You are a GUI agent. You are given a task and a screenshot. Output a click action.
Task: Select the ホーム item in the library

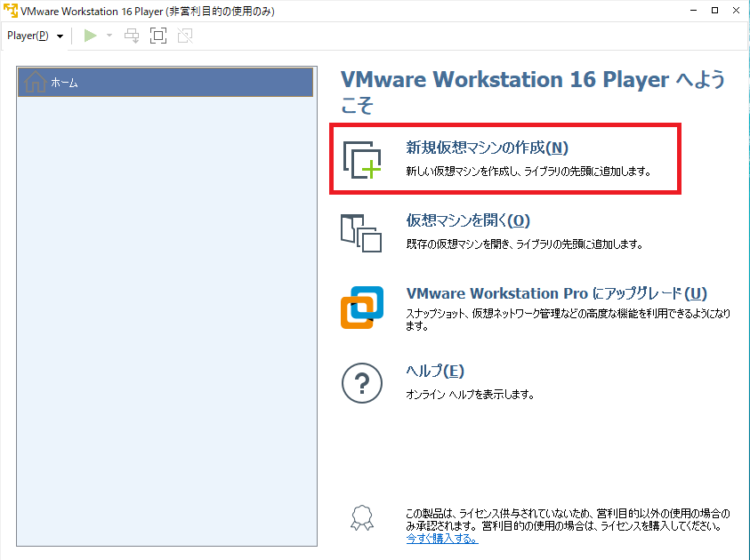click(x=165, y=82)
